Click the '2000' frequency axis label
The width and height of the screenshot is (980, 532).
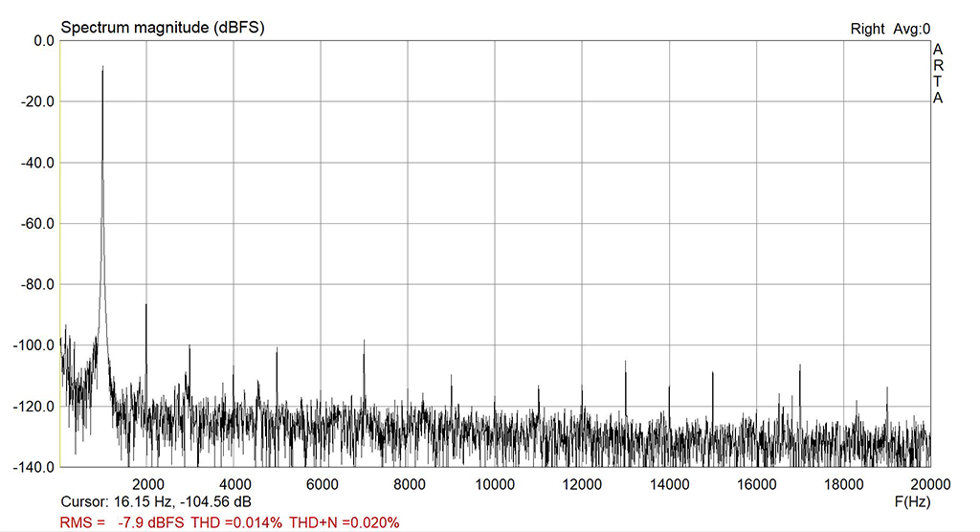(x=148, y=484)
